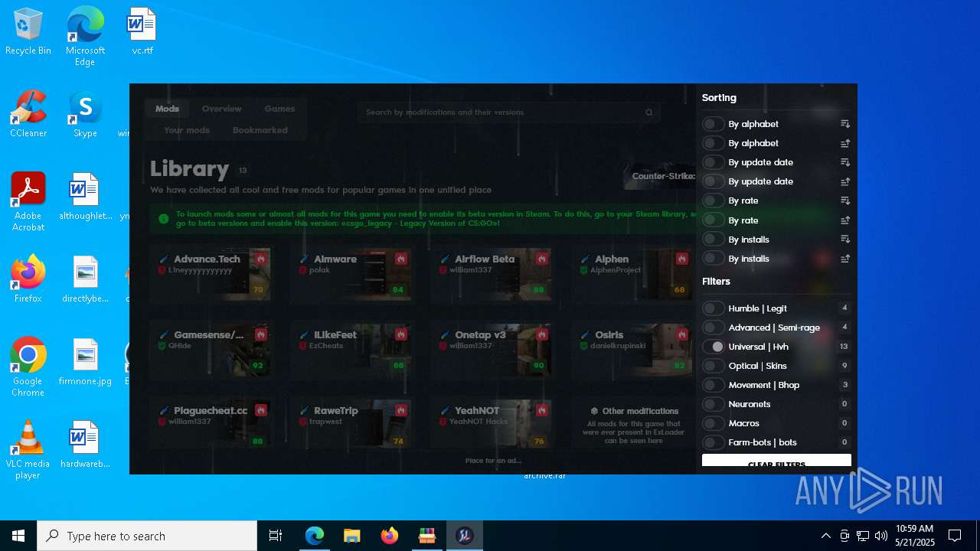Open File Explorer from the taskbar
The width and height of the screenshot is (980, 551).
(x=352, y=536)
